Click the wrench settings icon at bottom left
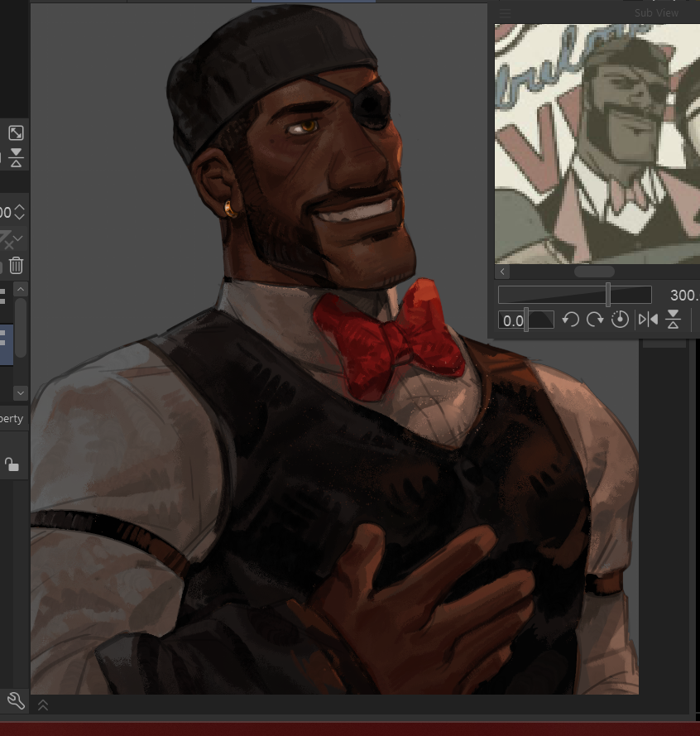The height and width of the screenshot is (736, 700). click(x=16, y=700)
